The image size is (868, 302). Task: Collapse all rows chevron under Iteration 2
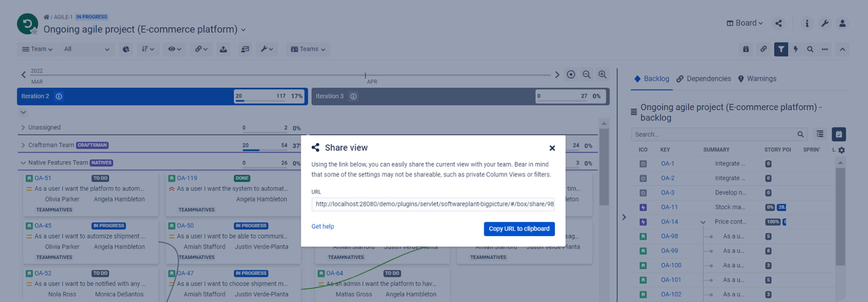coord(23,113)
